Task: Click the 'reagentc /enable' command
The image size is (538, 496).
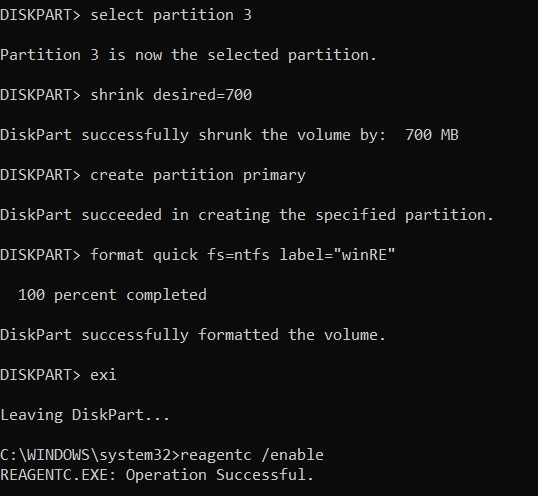Action: point(252,455)
